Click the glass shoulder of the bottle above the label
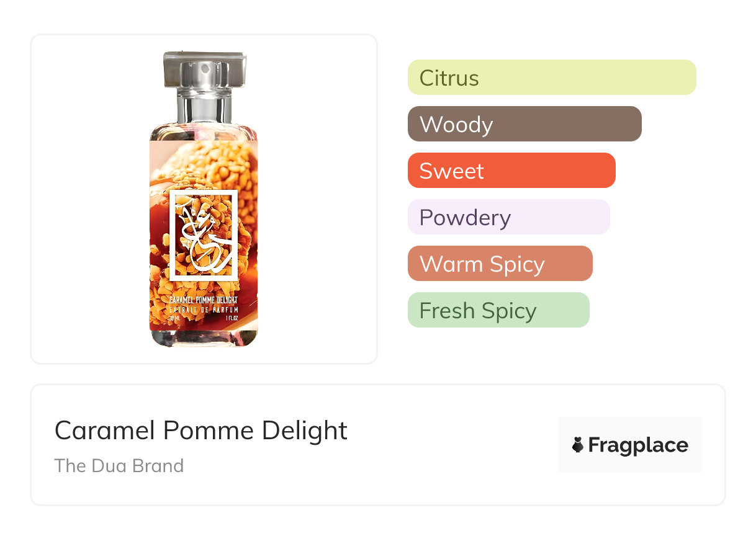 [204, 132]
